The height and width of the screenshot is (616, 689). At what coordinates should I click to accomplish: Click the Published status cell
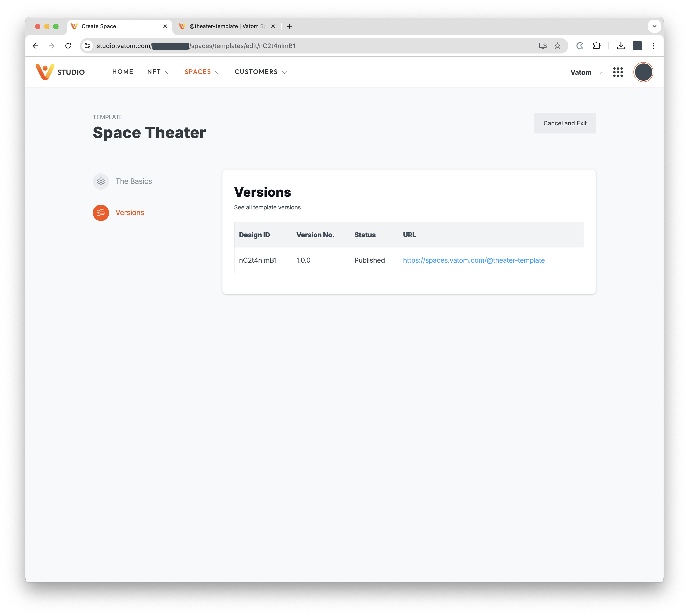click(369, 260)
